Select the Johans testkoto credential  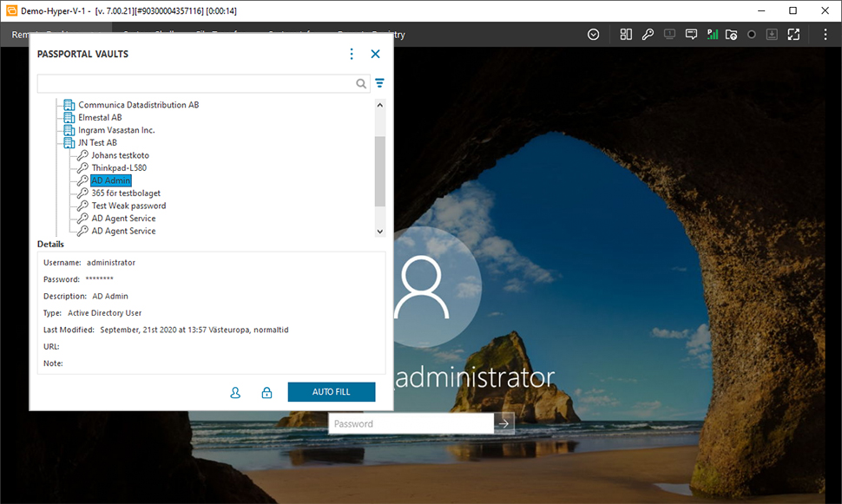pyautogui.click(x=121, y=155)
